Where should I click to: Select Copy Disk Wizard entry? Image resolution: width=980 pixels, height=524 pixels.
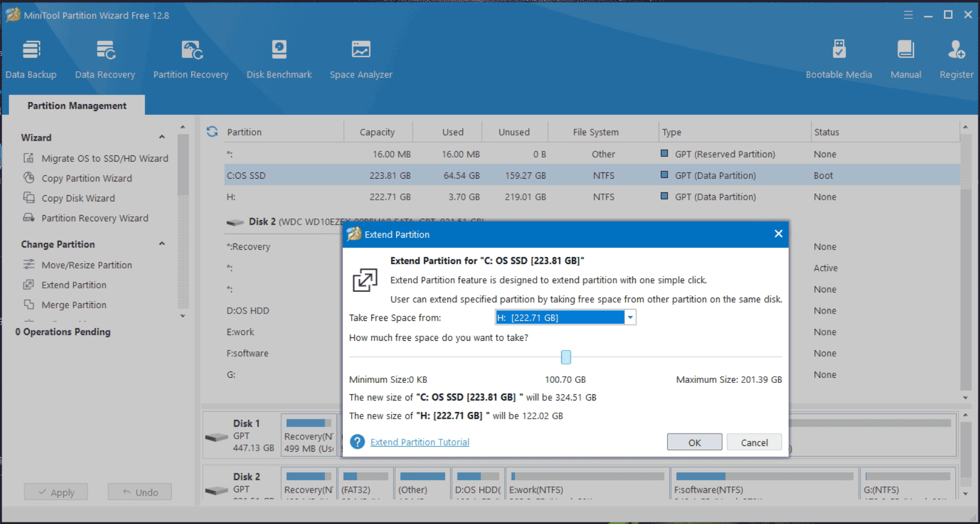(x=78, y=198)
